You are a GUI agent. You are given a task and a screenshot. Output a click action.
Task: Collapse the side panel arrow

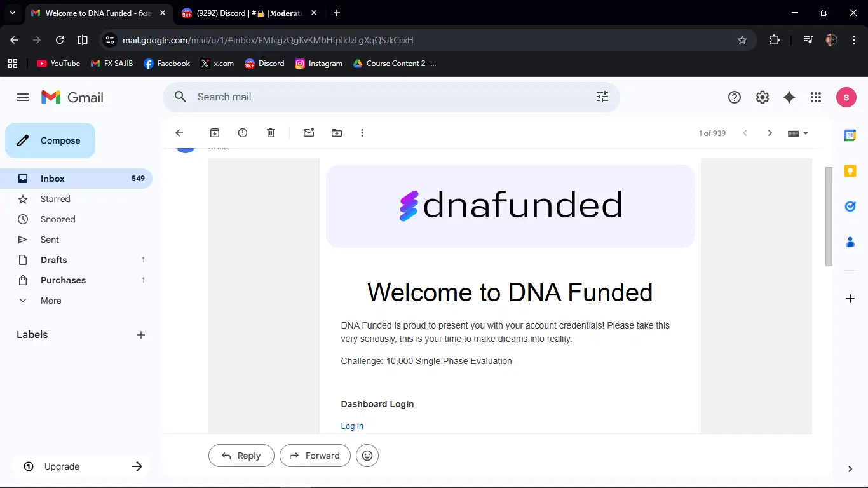point(850,469)
